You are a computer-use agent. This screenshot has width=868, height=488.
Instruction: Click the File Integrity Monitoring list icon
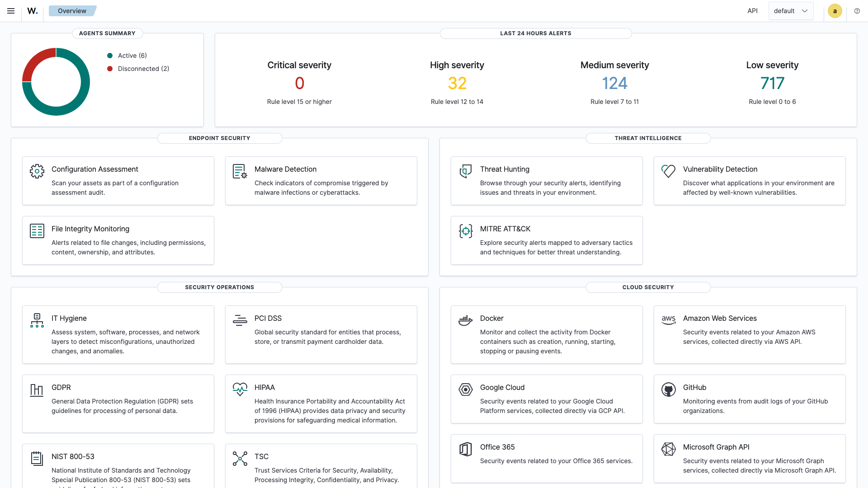pos(37,231)
